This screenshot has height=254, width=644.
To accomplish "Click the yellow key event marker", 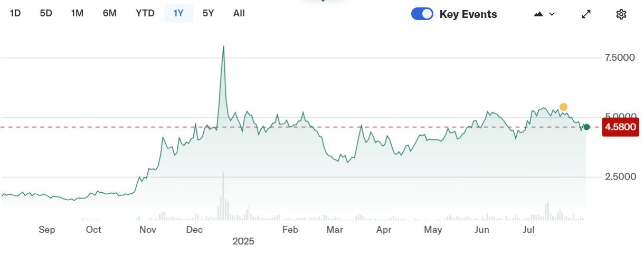I will (563, 107).
